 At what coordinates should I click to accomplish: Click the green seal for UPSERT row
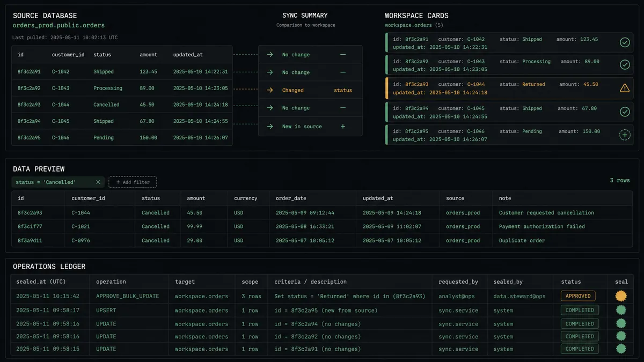tap(621, 310)
